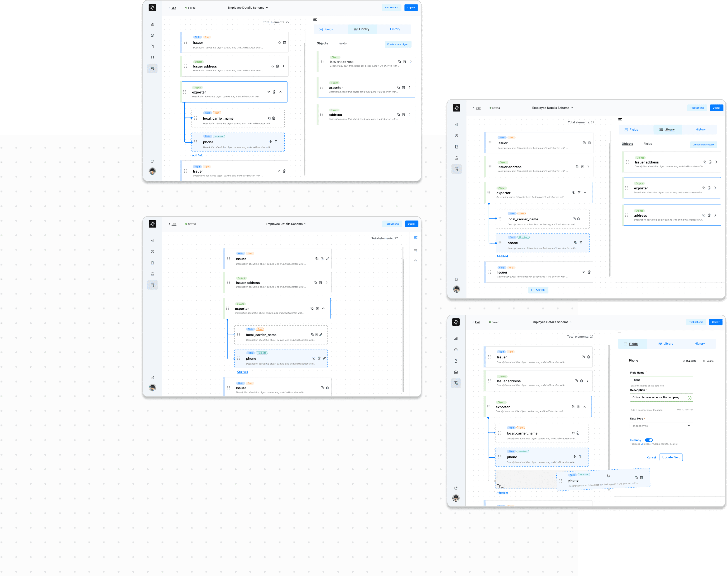Click the Field Name input containing Phone
The height and width of the screenshot is (576, 728).
661,380
